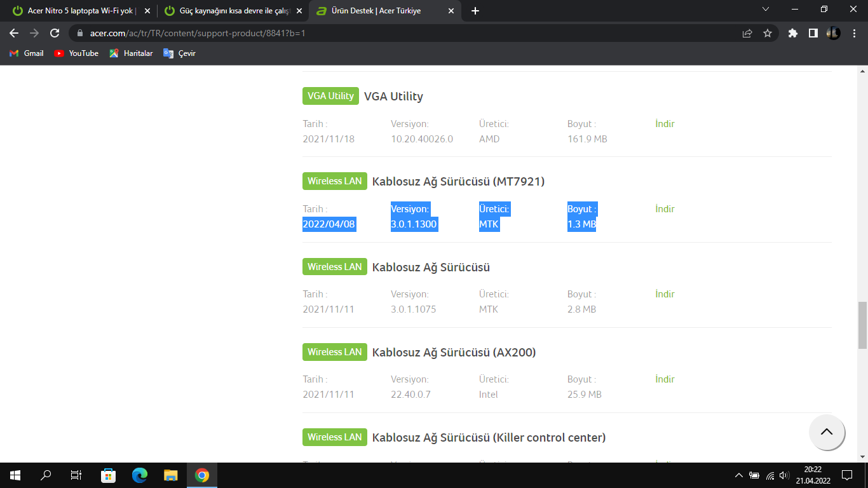Image resolution: width=868 pixels, height=488 pixels.
Task: Go back to the previous page
Action: [x=14, y=33]
